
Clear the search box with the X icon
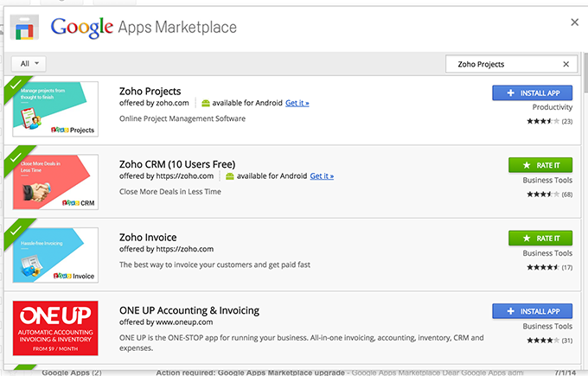coord(566,64)
